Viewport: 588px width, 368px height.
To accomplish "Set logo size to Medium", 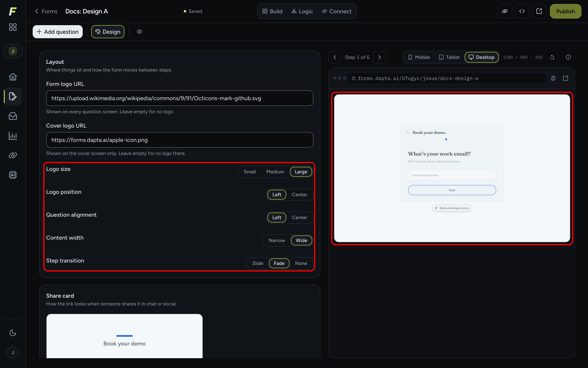I will [x=275, y=172].
